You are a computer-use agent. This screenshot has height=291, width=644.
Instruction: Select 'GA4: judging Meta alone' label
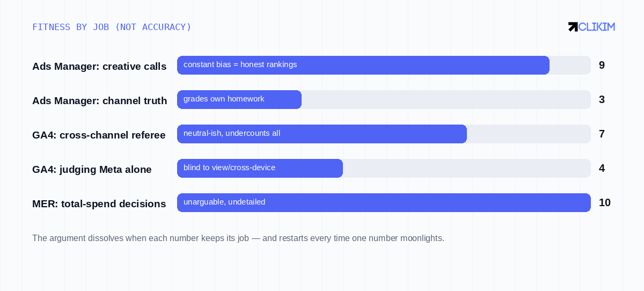point(92,170)
